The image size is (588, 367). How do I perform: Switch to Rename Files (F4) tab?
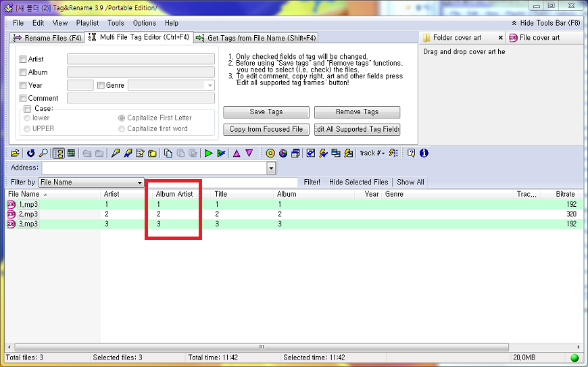tap(47, 38)
